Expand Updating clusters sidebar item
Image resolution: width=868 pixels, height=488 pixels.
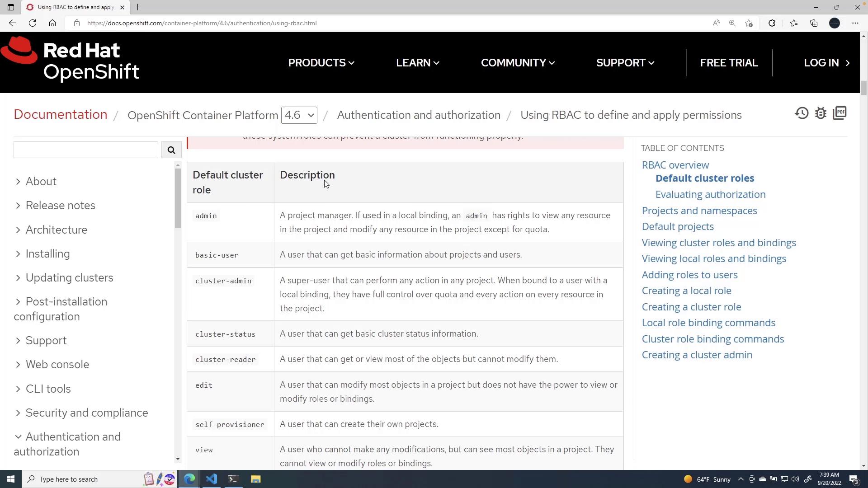click(x=64, y=278)
